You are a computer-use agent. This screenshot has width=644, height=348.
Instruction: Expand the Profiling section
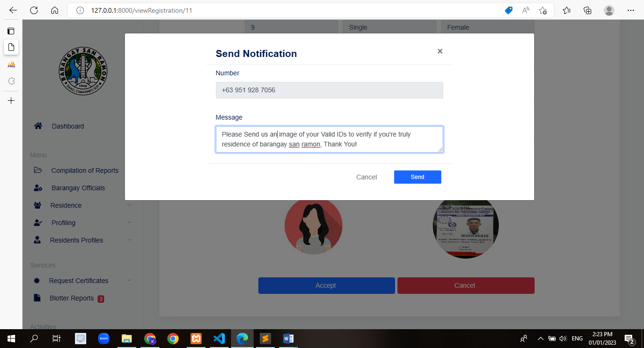coord(129,222)
